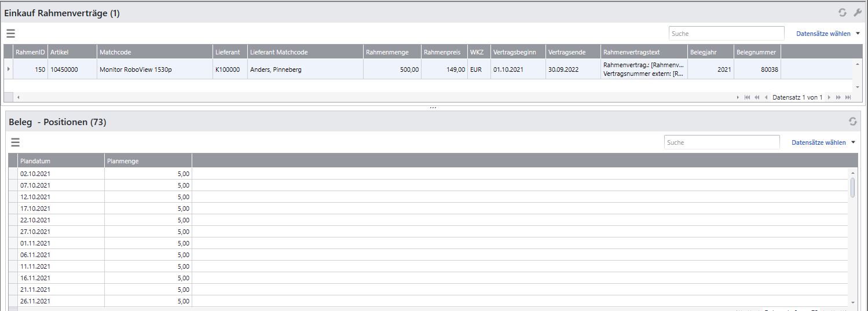Expand row indicator arrow for RahmenID 150
The height and width of the screenshot is (311, 868).
pos(8,69)
